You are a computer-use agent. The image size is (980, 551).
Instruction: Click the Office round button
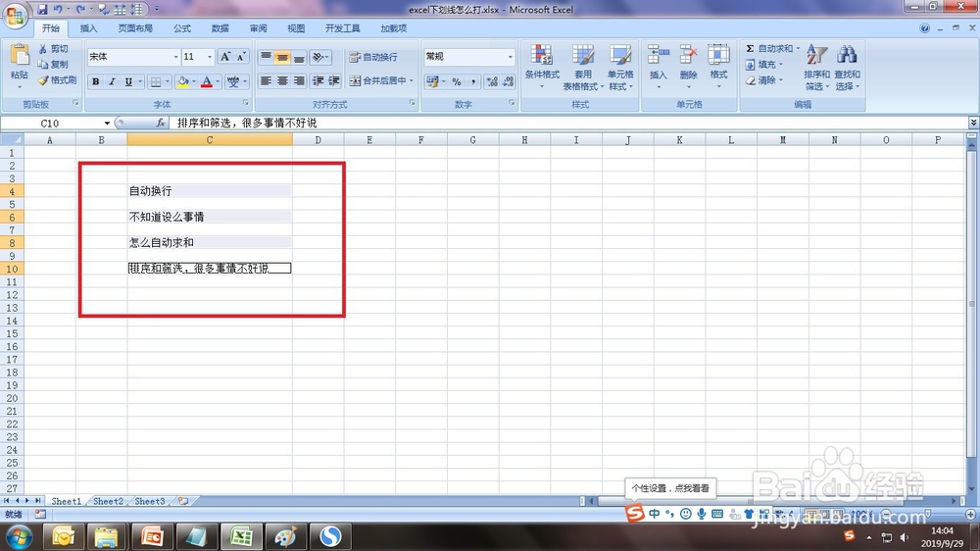15,15
